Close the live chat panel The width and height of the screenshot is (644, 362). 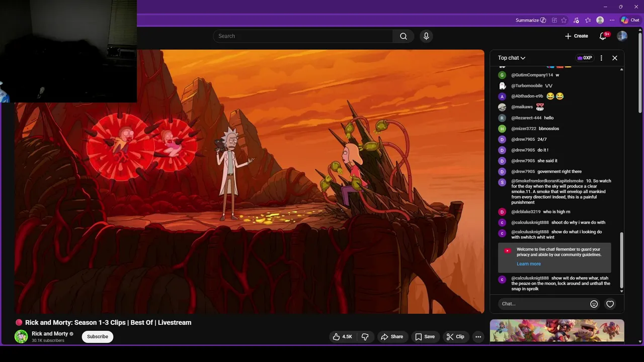pyautogui.click(x=614, y=58)
